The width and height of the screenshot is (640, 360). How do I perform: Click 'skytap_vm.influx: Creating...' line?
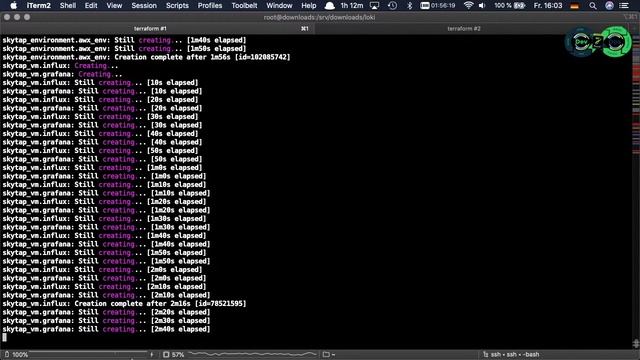tap(60, 66)
